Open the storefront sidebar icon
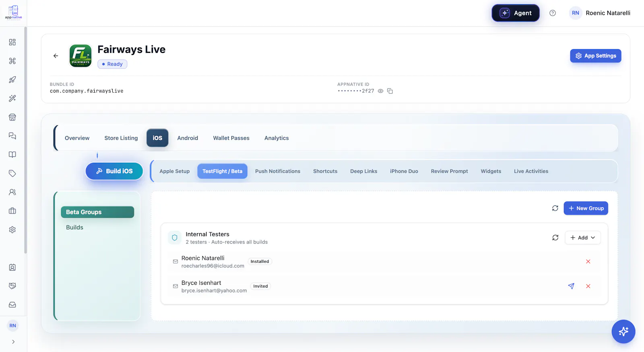This screenshot has width=644, height=352. coord(12,117)
